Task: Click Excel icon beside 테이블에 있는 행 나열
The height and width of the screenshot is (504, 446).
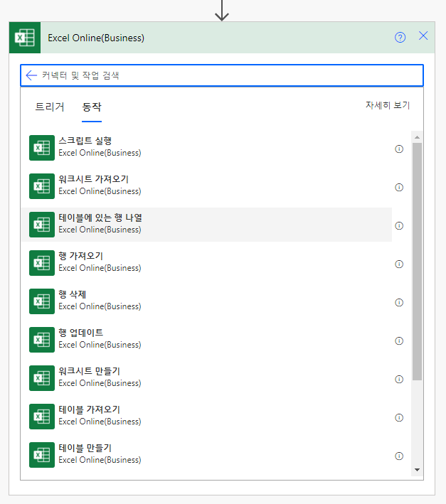Action: [42, 225]
